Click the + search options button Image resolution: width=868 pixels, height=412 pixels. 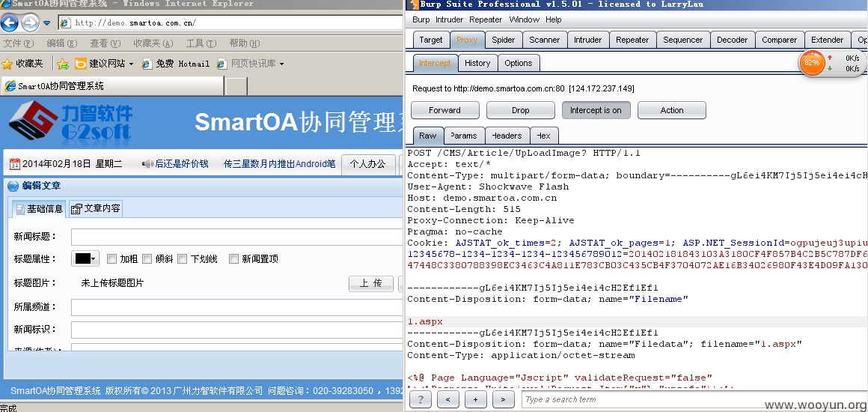tap(475, 399)
